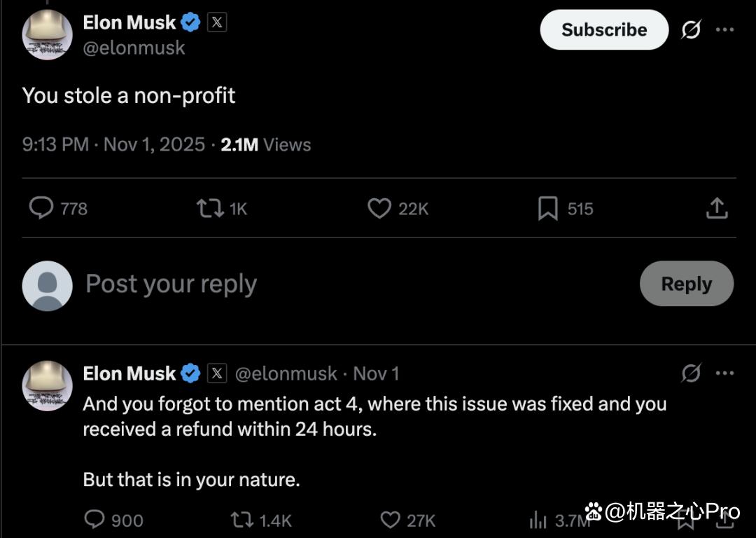Subscribe to Elon Musk

(x=604, y=30)
